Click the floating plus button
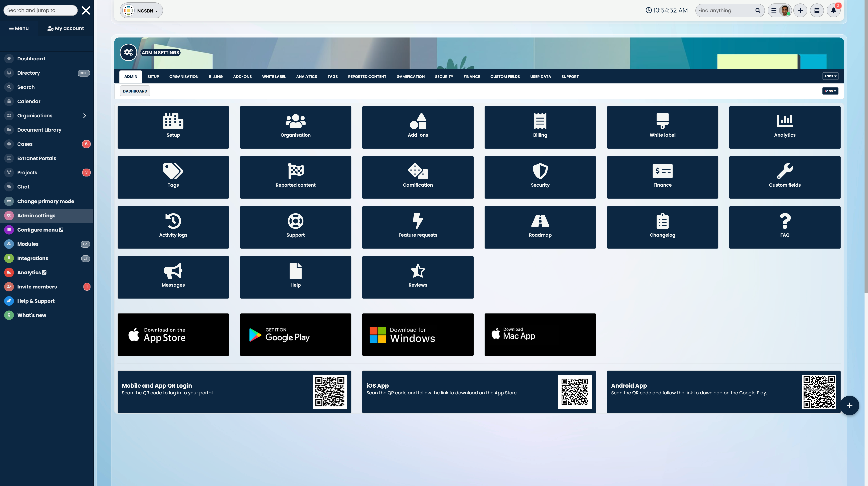Image resolution: width=868 pixels, height=486 pixels. [849, 405]
